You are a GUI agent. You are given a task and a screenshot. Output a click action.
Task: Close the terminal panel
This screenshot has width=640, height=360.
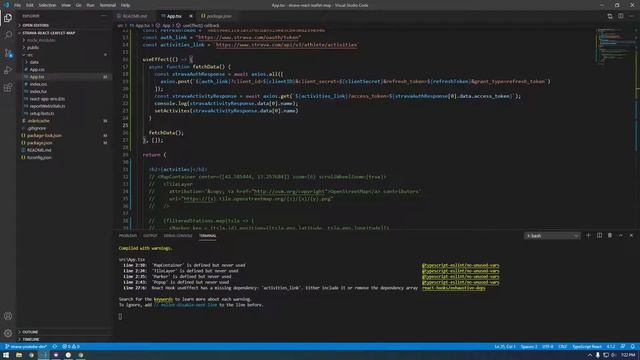click(x=631, y=236)
